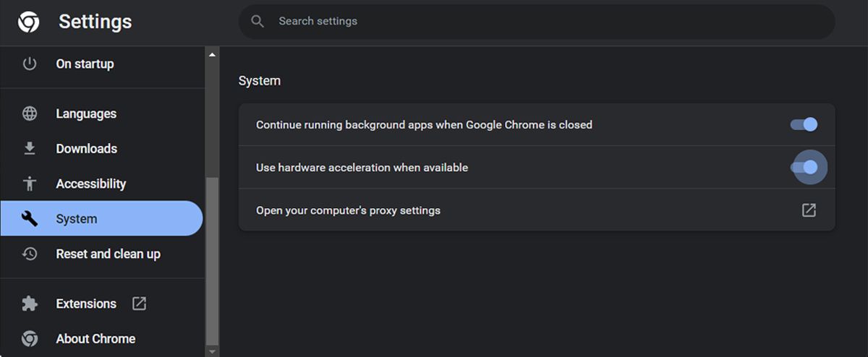Open the About Chrome page
The width and height of the screenshot is (868, 357).
[x=95, y=338]
